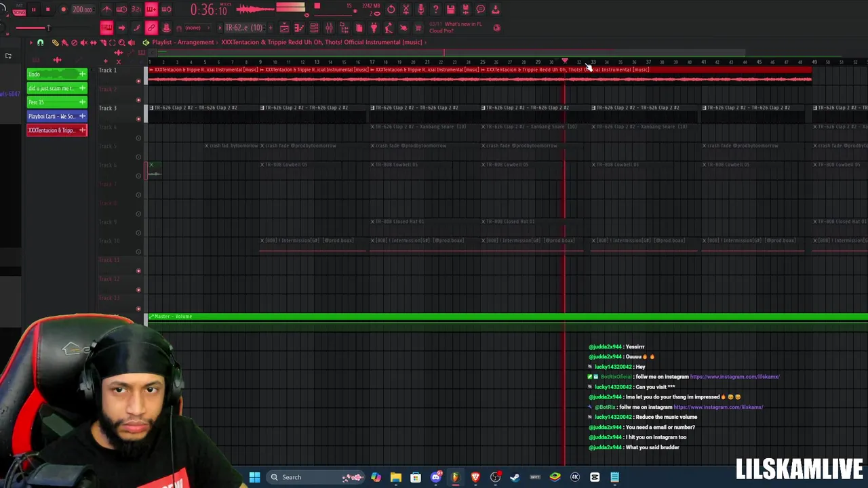
Task: Select the playlist Playback speaker tool
Action: click(132, 43)
